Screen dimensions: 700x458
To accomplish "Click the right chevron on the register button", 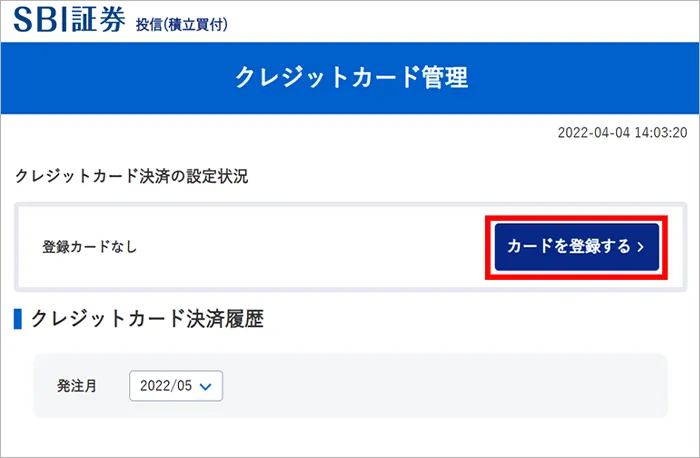I will (x=639, y=247).
